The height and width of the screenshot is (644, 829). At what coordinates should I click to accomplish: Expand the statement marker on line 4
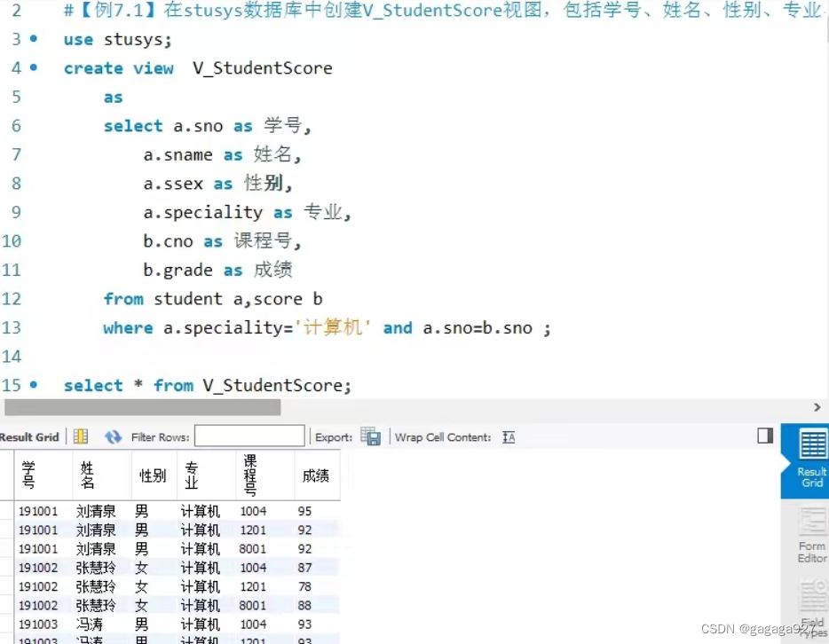tap(32, 67)
